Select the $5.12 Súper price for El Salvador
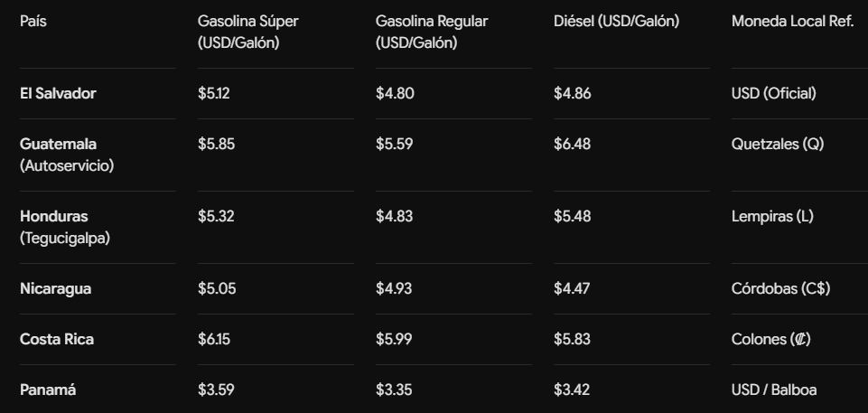This screenshot has width=868, height=413. [214, 94]
